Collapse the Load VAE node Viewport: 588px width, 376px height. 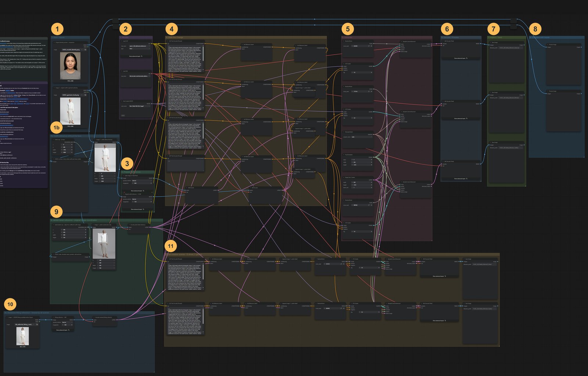point(122,71)
